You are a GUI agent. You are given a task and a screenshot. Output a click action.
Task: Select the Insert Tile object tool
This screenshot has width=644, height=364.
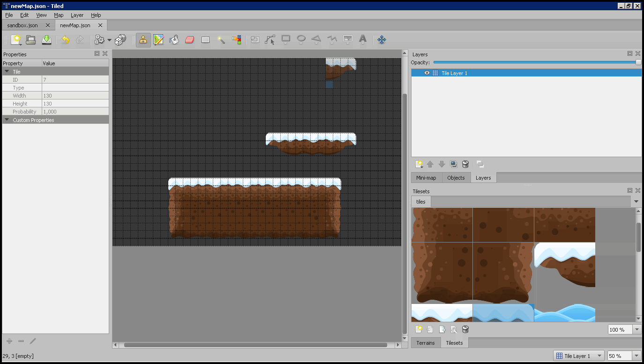click(347, 40)
